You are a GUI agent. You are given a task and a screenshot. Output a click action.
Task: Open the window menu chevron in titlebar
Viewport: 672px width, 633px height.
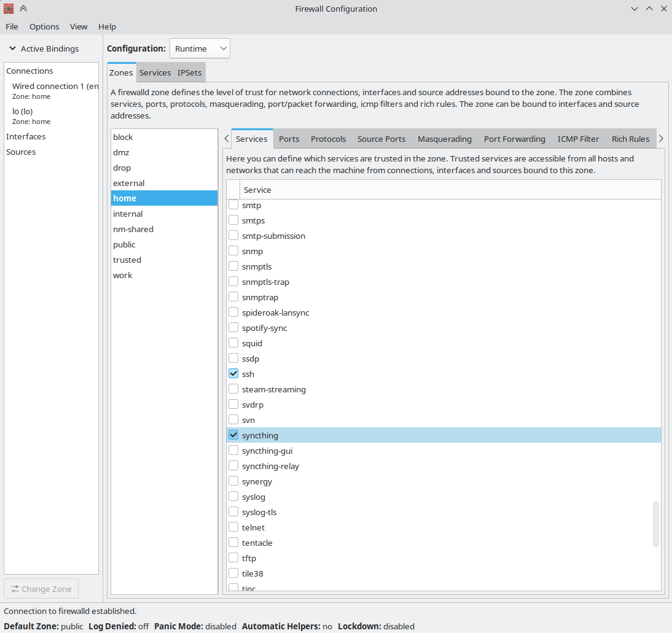click(x=634, y=9)
